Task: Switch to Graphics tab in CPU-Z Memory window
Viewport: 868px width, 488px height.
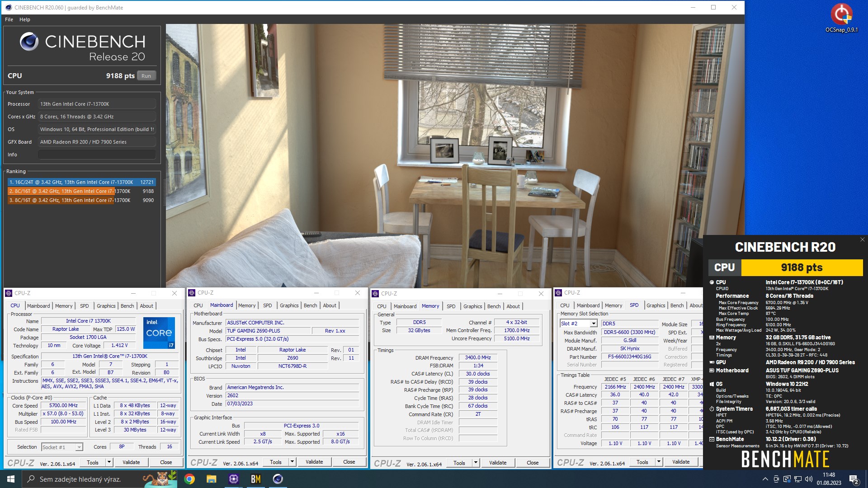Action: 473,306
